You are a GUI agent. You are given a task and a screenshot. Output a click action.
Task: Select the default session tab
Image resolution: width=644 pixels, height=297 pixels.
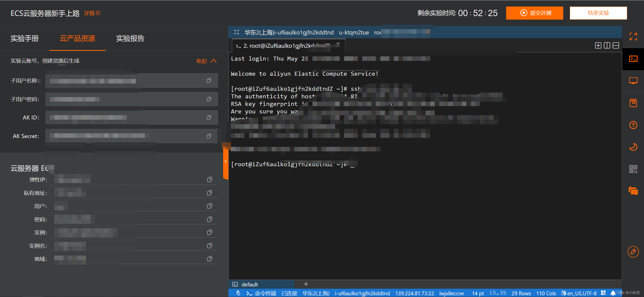coord(262,284)
